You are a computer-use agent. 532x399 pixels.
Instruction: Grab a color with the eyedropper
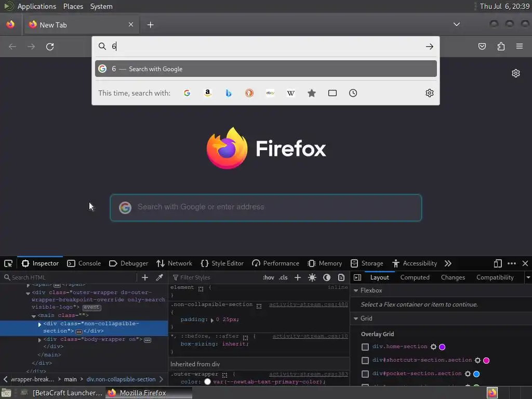(x=159, y=277)
